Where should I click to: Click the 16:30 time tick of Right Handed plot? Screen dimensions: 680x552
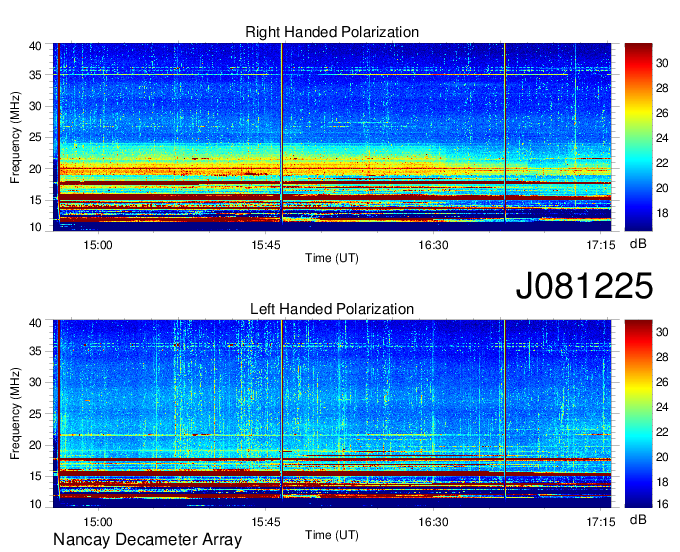click(433, 245)
